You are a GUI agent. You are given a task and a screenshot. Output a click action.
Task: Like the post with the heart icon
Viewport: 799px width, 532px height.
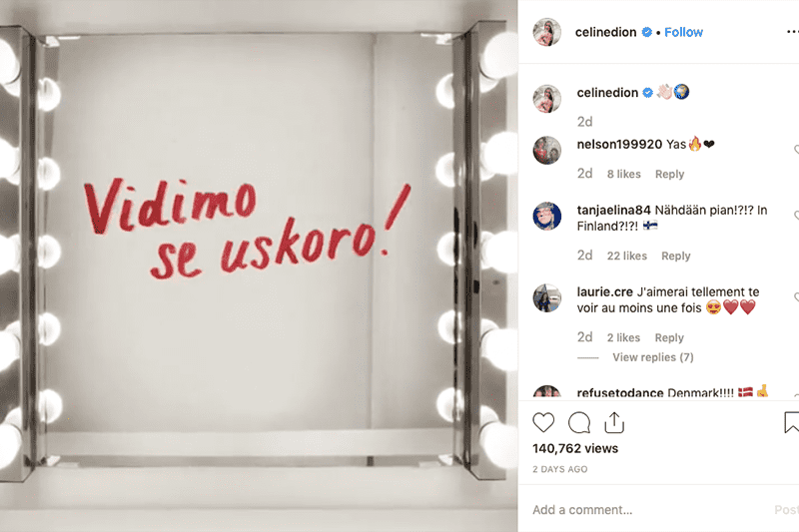[x=543, y=423]
